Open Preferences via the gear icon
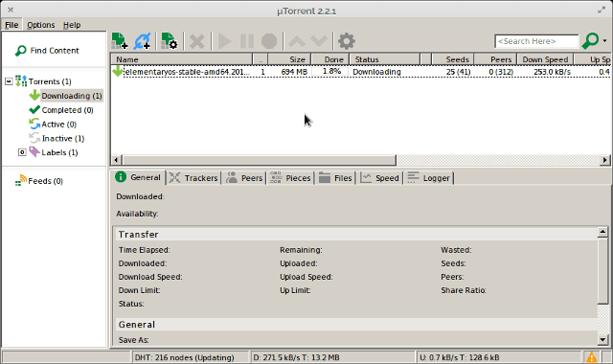 [347, 41]
